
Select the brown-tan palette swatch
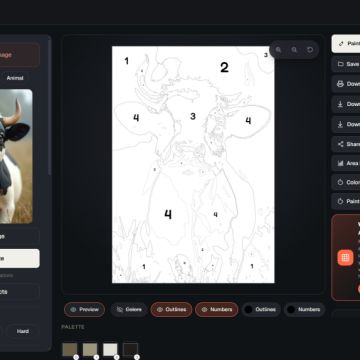pyautogui.click(x=70, y=350)
